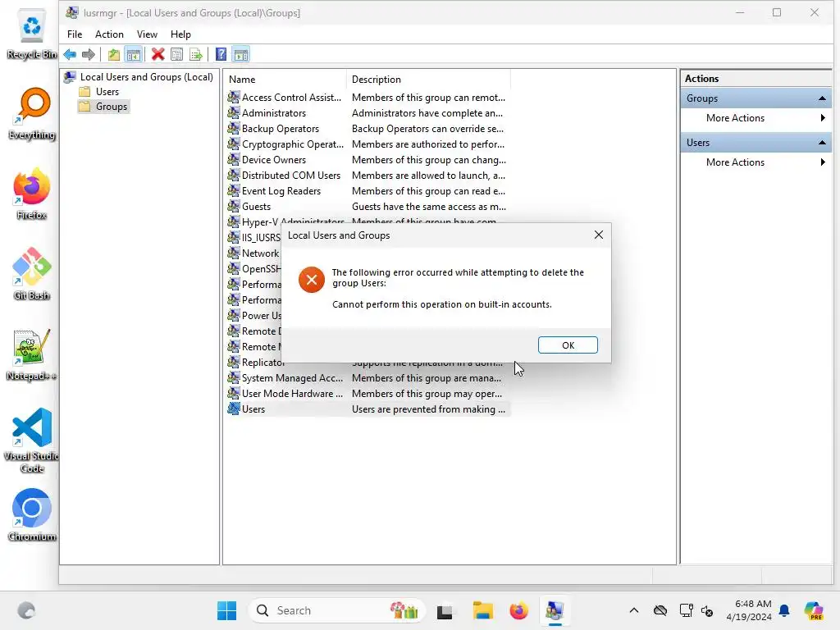Image resolution: width=840 pixels, height=630 pixels.
Task: Click the muted volume tray icon
Action: (706, 610)
